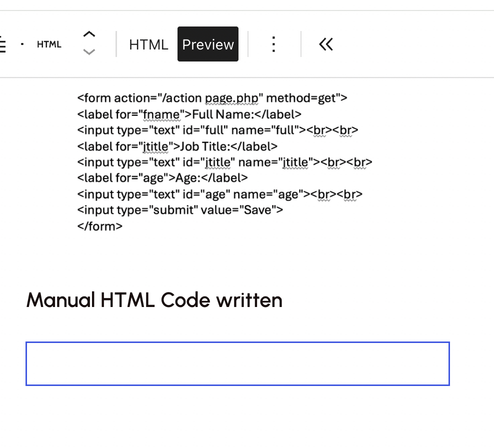Viewport: 494px width, 448px height.
Task: Click the 'Full Name:' label code line
Action: point(189,114)
